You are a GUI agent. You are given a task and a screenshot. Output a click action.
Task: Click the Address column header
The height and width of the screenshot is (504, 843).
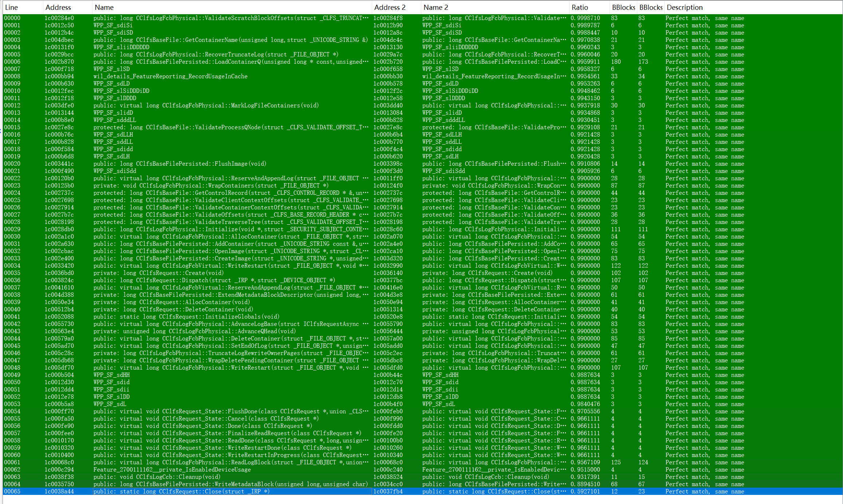point(58,7)
